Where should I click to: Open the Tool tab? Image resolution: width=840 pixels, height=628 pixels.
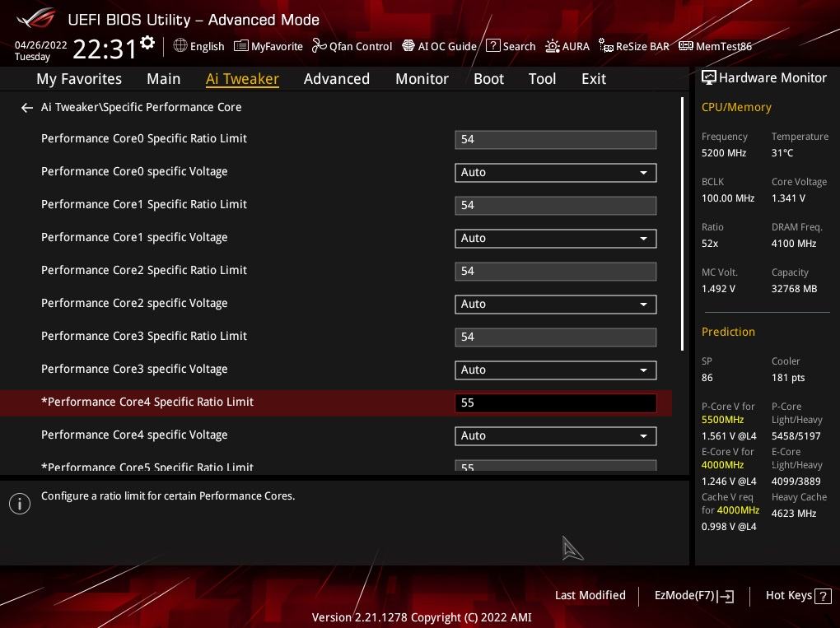click(x=542, y=79)
